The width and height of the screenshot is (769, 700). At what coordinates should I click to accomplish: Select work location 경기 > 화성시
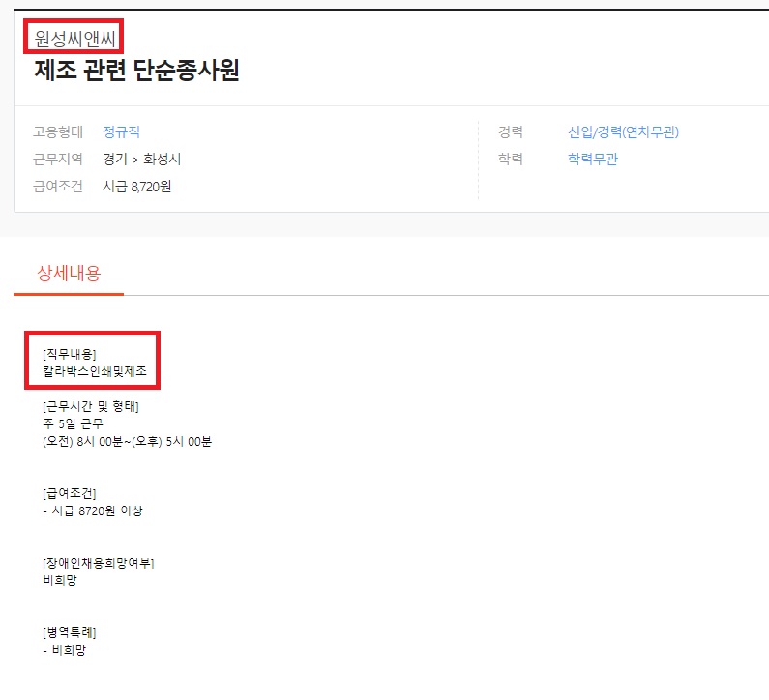point(142,159)
